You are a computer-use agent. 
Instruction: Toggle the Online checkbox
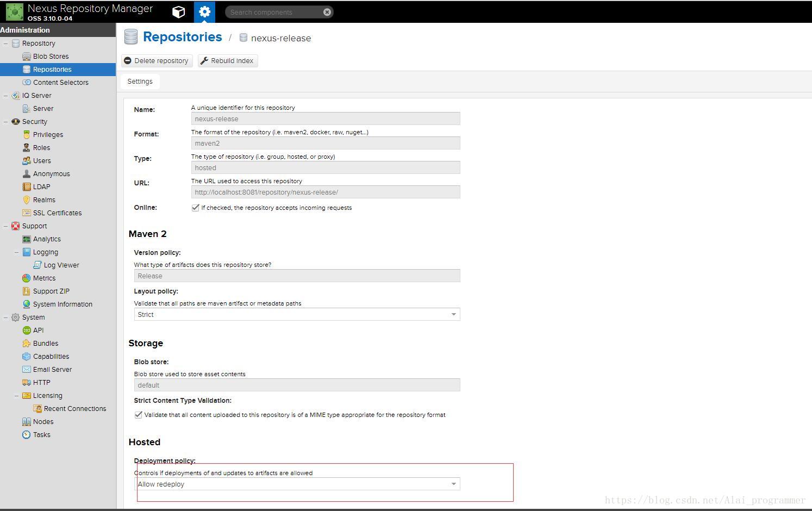point(195,208)
